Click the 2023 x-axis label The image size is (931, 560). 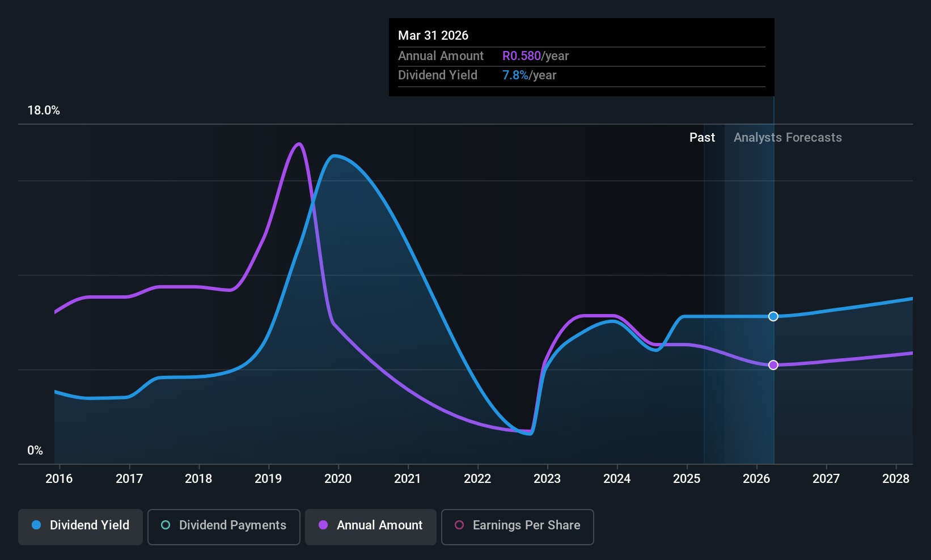pos(547,479)
